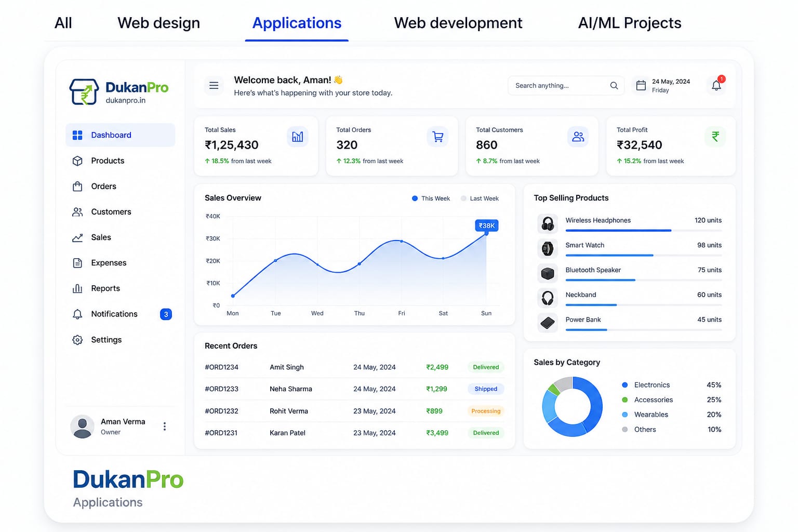798x532 pixels.
Task: Click the Accessories legend color dot
Action: tap(625, 400)
